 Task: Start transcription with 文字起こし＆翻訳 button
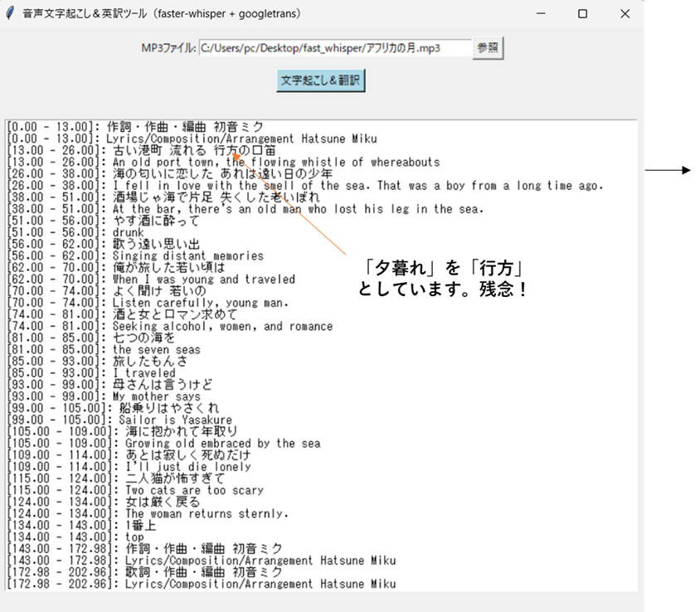320,80
